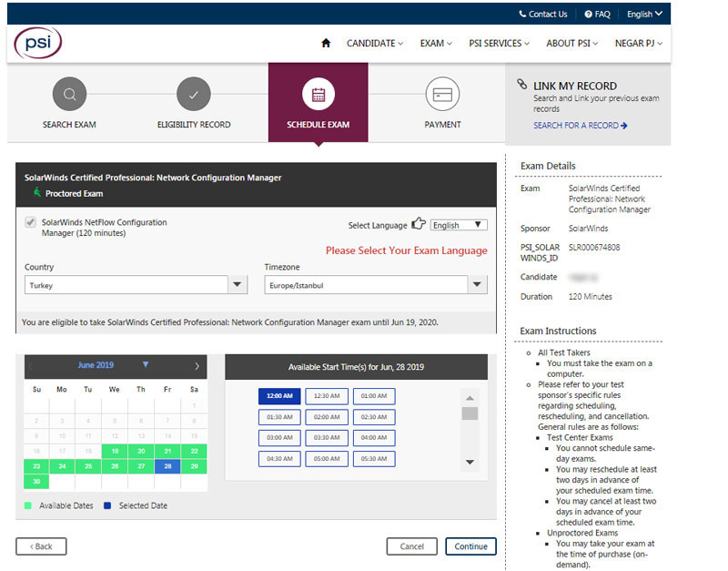Click the SCHEDULE EXAM step tab
Screen dimensions: 728x571
point(318,102)
